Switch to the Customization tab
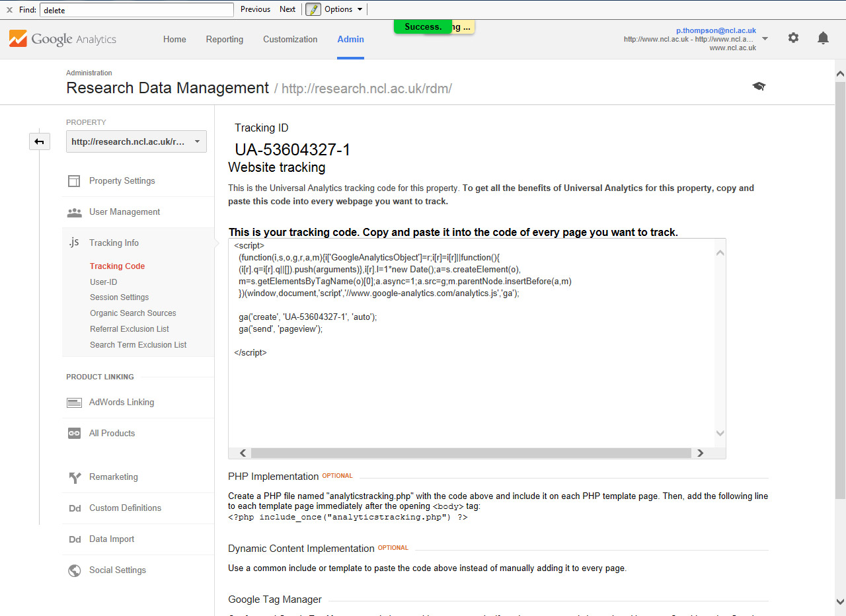The width and height of the screenshot is (846, 616). point(290,40)
